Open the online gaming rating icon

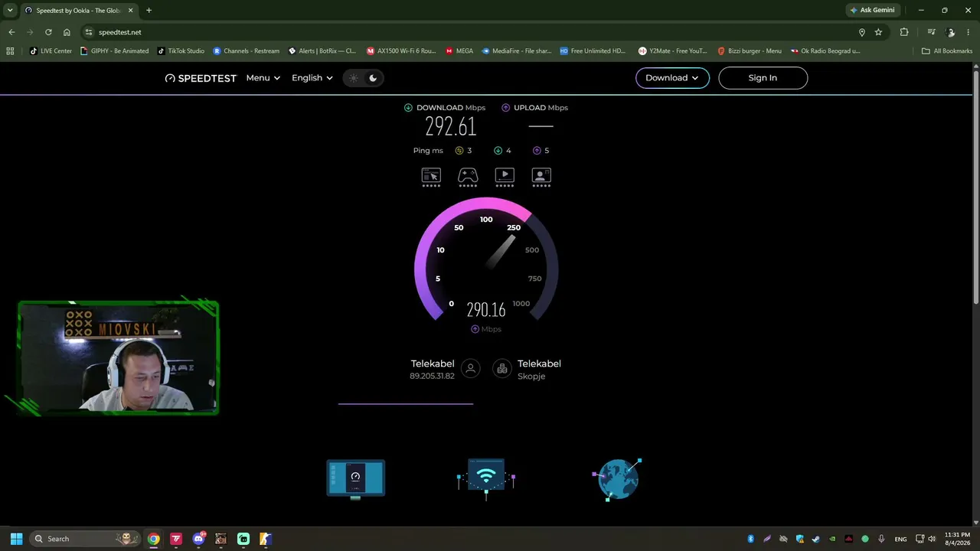[468, 176]
